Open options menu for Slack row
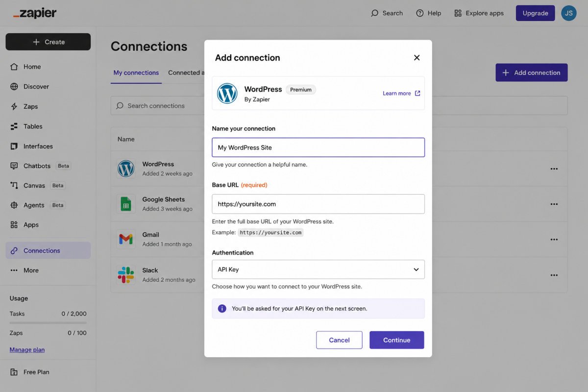 (554, 275)
